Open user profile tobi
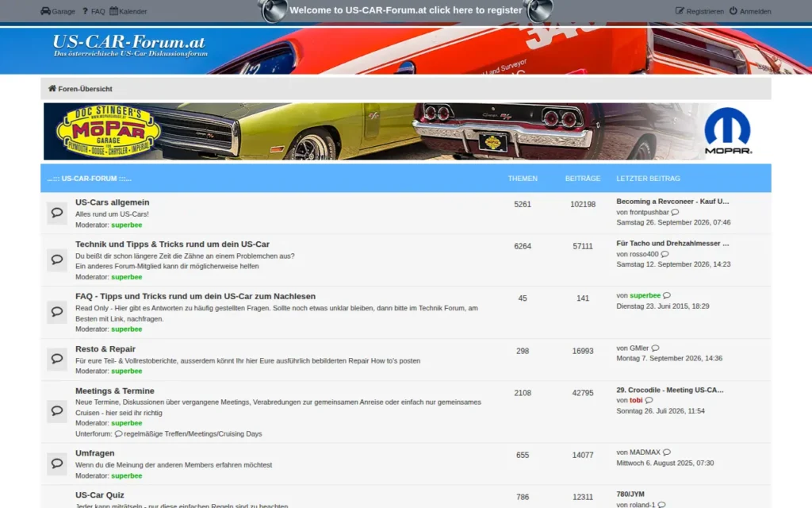The width and height of the screenshot is (812, 508). [636, 400]
